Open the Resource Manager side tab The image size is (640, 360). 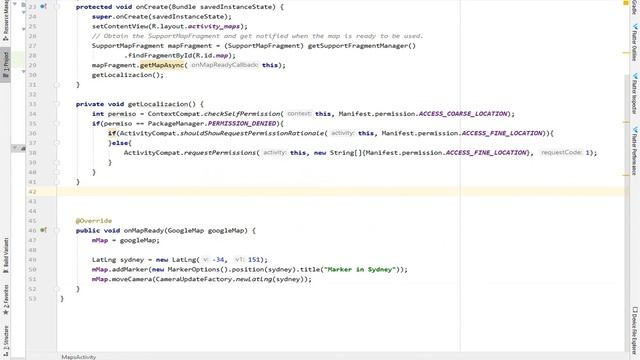pyautogui.click(x=5, y=20)
